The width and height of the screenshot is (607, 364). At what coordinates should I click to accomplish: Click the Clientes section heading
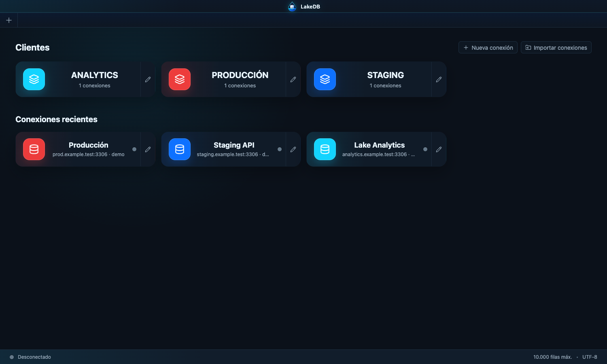[32, 47]
